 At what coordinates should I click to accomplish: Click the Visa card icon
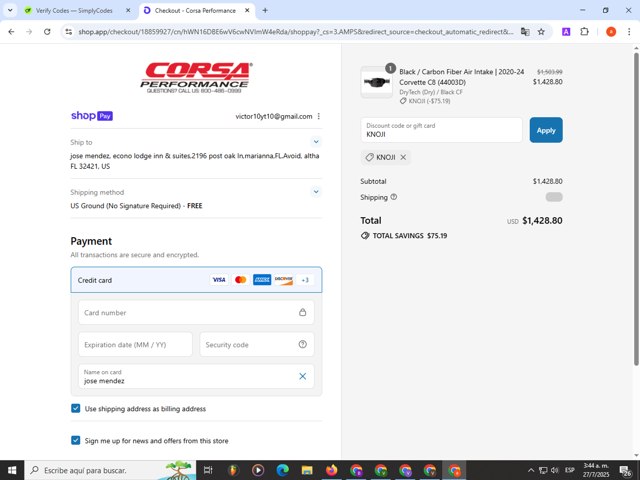(219, 280)
